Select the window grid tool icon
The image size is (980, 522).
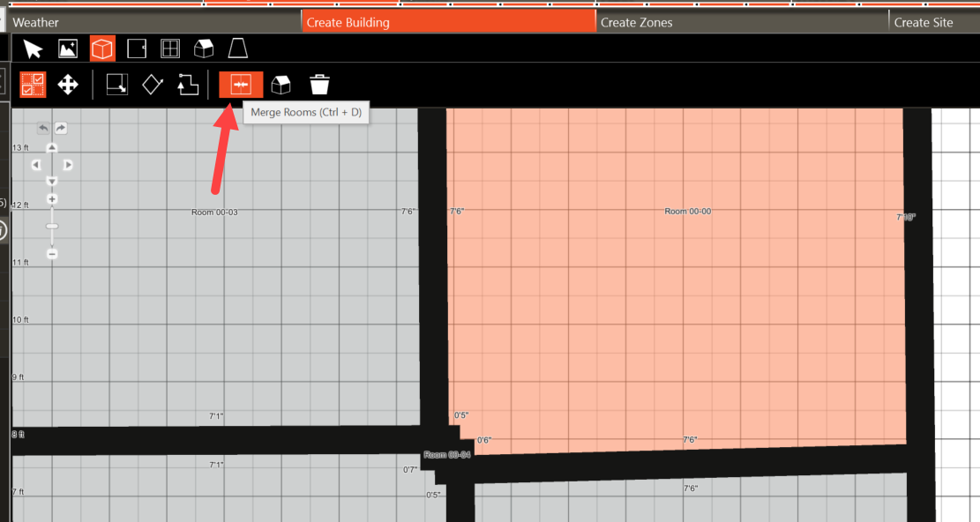click(170, 48)
